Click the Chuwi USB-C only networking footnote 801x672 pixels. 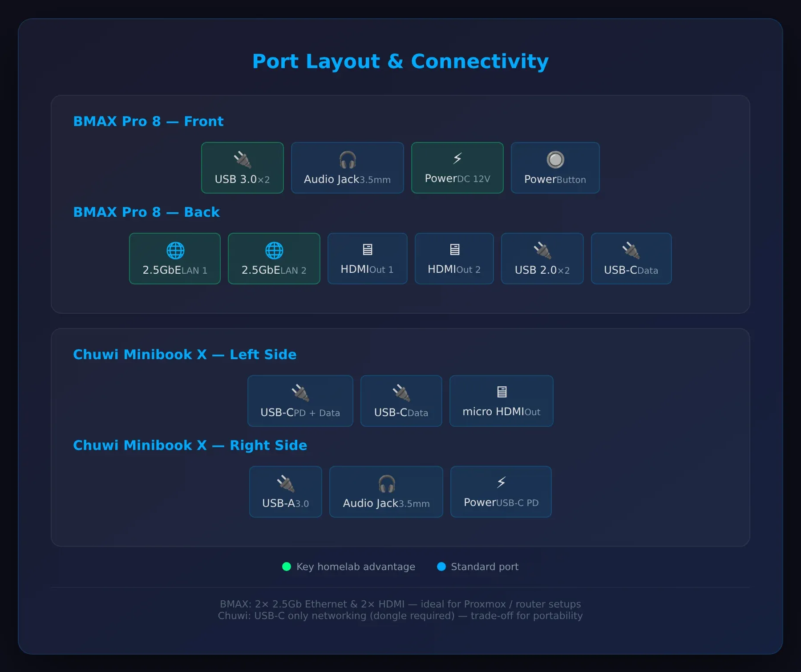400,615
